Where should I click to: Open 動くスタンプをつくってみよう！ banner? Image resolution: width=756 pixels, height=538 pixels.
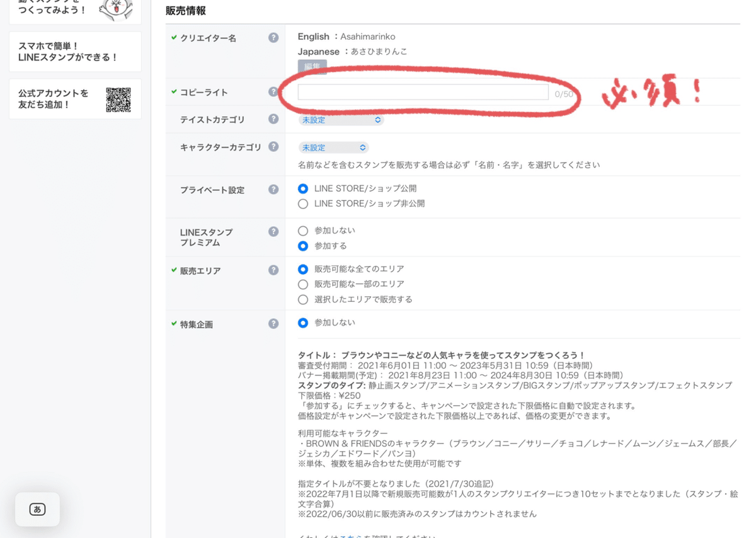(75, 11)
